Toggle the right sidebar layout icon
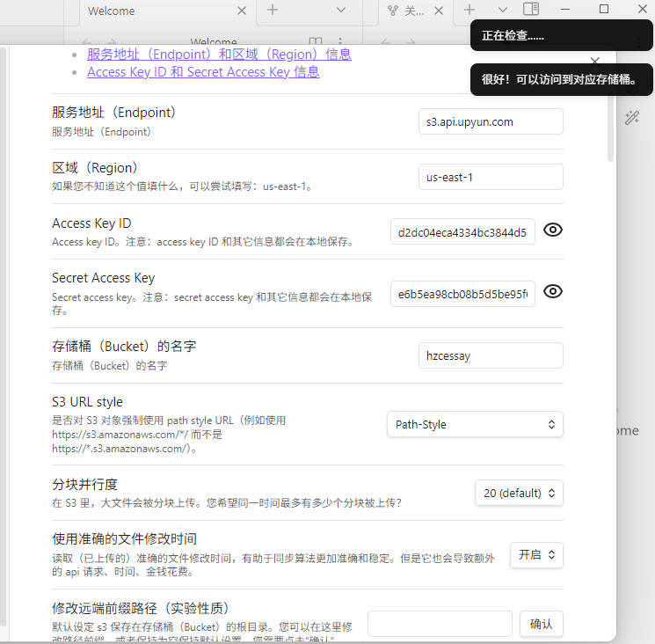655x644 pixels. click(x=531, y=9)
